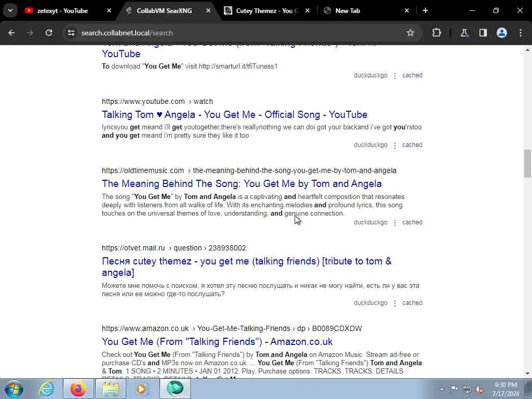View site information icon in address bar

(71, 33)
